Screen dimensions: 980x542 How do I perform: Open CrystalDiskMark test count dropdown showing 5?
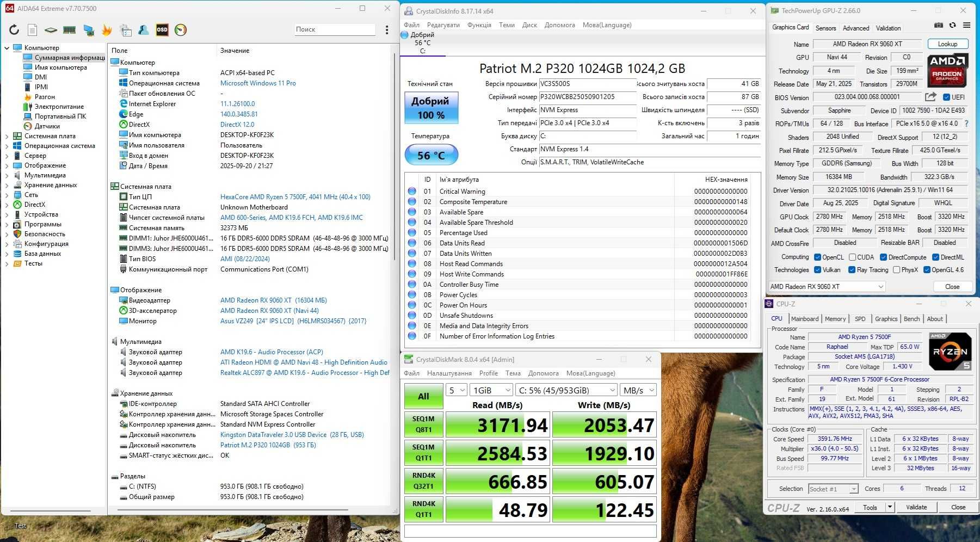(x=457, y=390)
